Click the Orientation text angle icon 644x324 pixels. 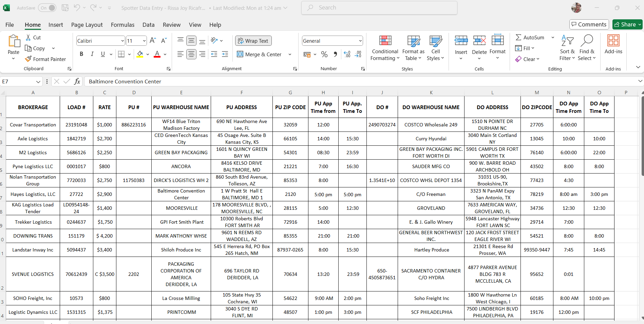pos(214,41)
